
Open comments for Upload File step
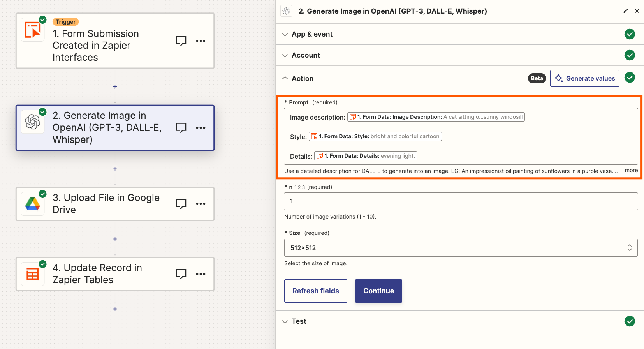(x=181, y=204)
